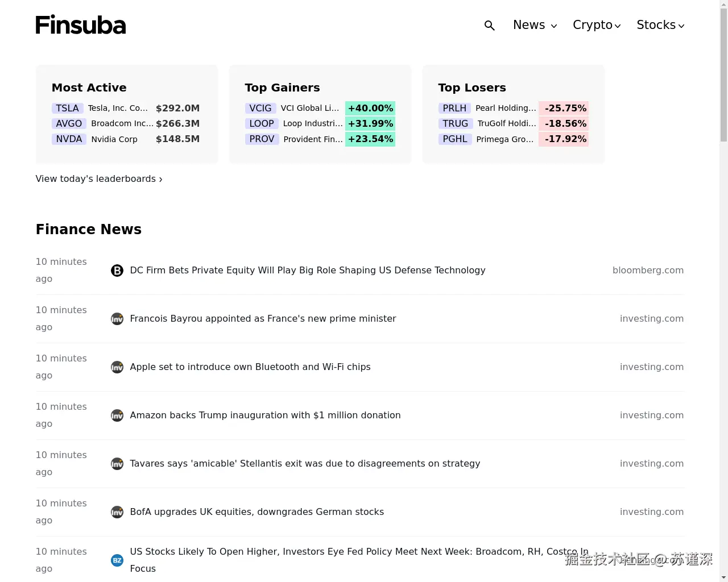Viewport: 728px width, 582px height.
Task: Click the Most Active heading
Action: tap(89, 88)
